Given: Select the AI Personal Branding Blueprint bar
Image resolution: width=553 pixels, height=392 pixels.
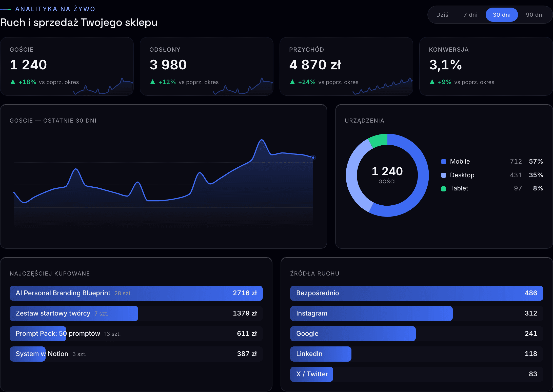Looking at the screenshot, I should click(x=136, y=293).
